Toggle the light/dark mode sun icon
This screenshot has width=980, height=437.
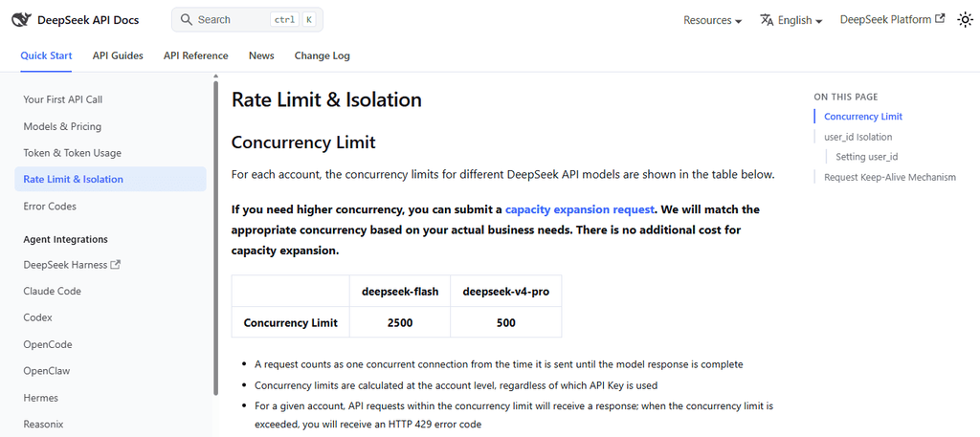(x=965, y=20)
